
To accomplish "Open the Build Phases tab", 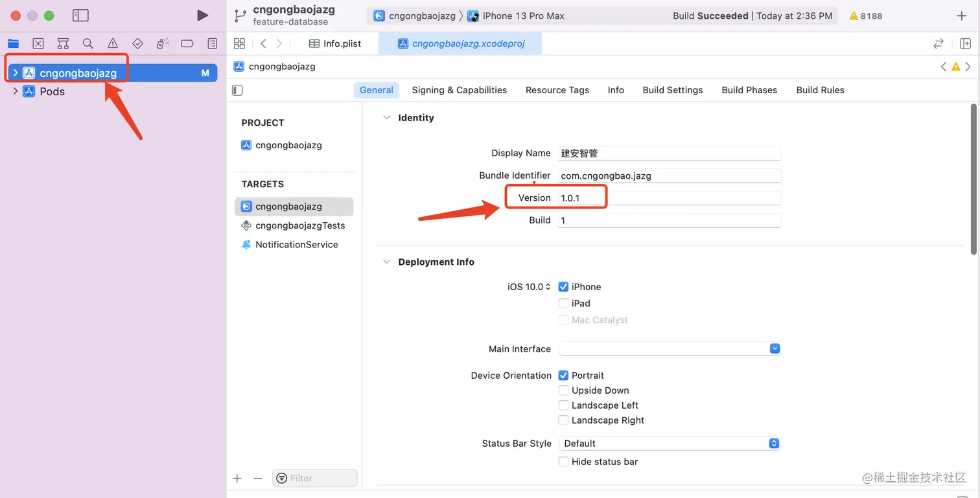I will pyautogui.click(x=749, y=90).
